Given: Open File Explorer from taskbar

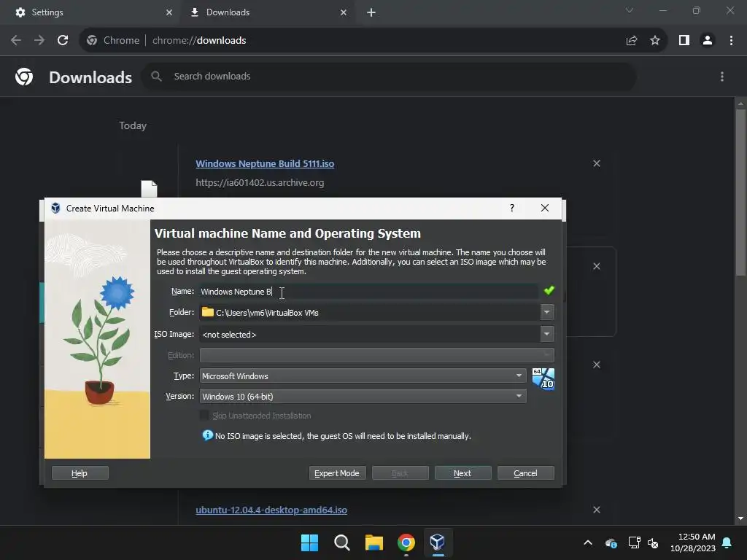Looking at the screenshot, I should click(x=374, y=542).
